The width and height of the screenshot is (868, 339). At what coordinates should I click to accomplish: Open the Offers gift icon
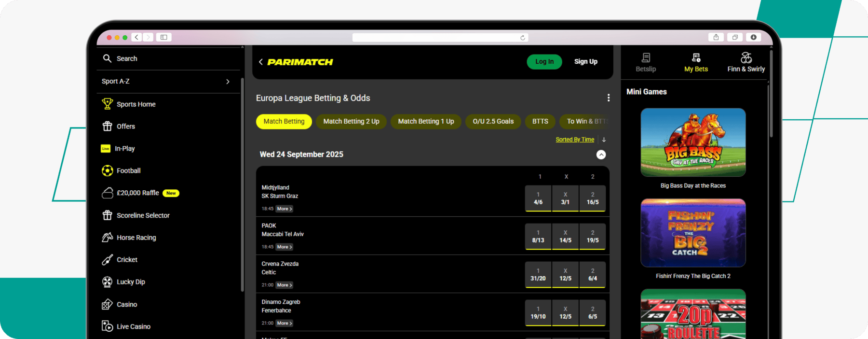click(107, 126)
